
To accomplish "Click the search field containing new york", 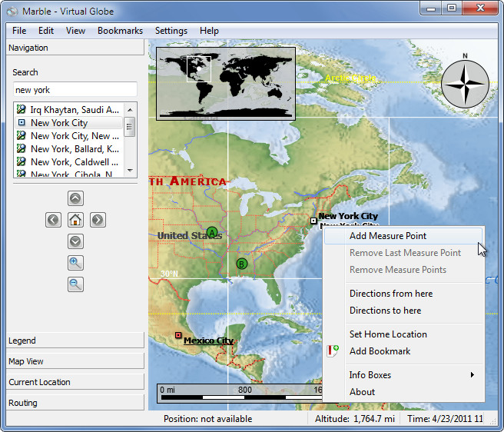I will (x=75, y=90).
